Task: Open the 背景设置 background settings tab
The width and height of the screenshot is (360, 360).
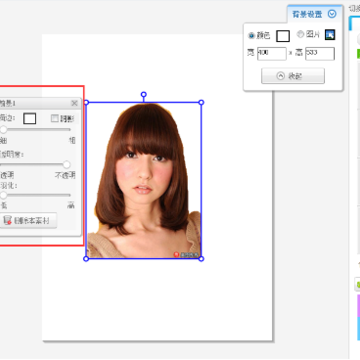Action: 314,14
